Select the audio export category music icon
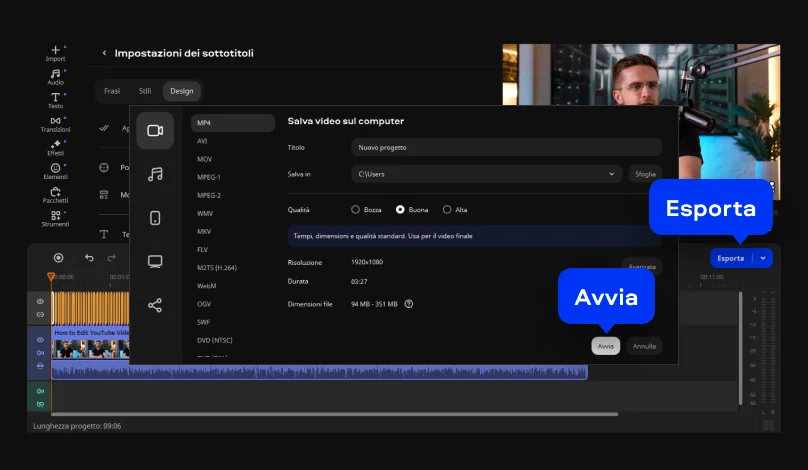This screenshot has height=470, width=808. 155,174
